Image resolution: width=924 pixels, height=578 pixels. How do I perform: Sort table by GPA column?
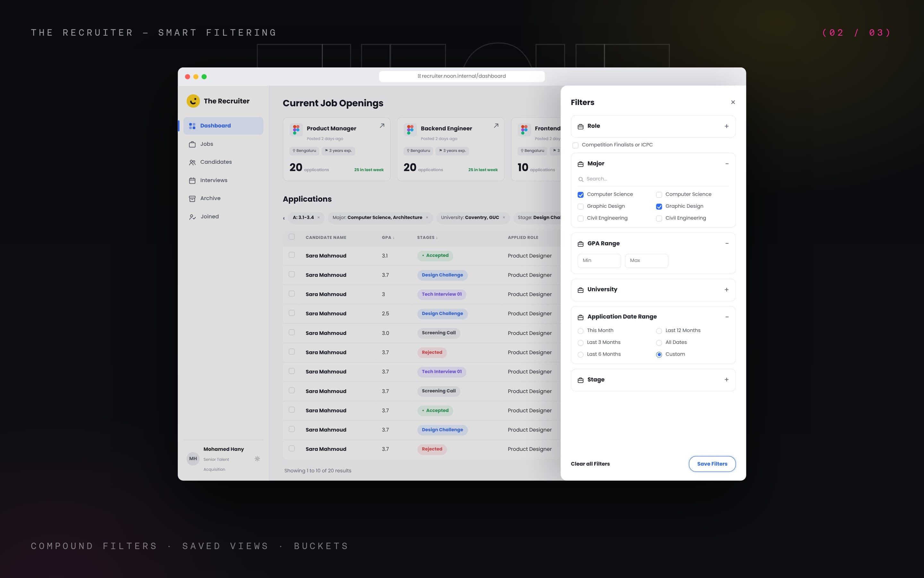click(388, 237)
